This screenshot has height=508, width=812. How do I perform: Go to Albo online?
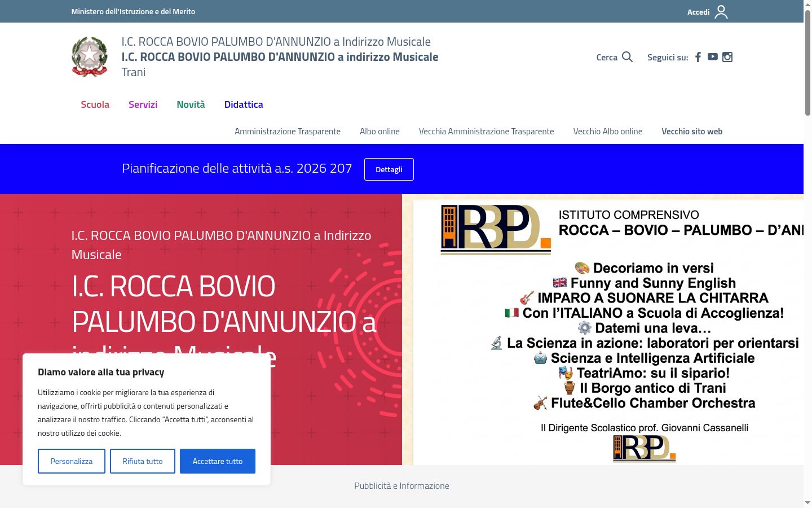[379, 132]
